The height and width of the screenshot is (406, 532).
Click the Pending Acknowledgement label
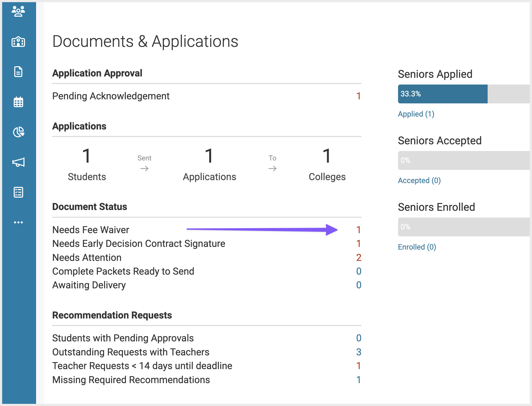pyautogui.click(x=111, y=96)
